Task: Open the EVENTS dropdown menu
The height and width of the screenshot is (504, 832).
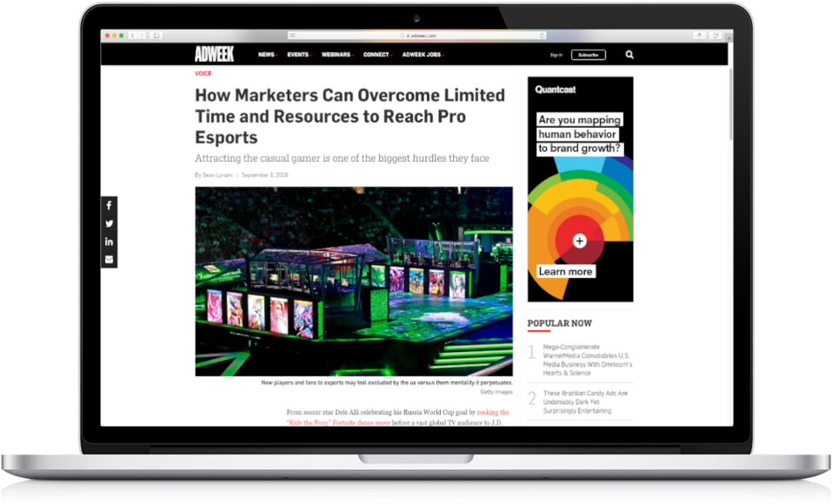Action: 299,54
